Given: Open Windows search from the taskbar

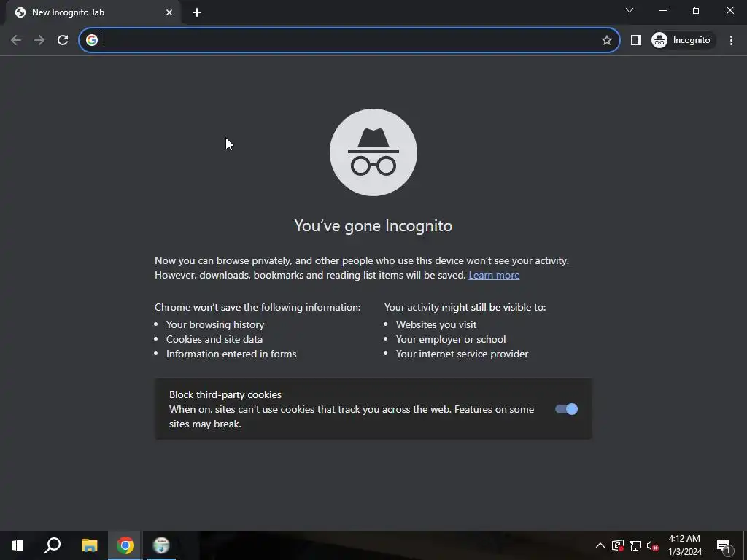Looking at the screenshot, I should coord(53,545).
